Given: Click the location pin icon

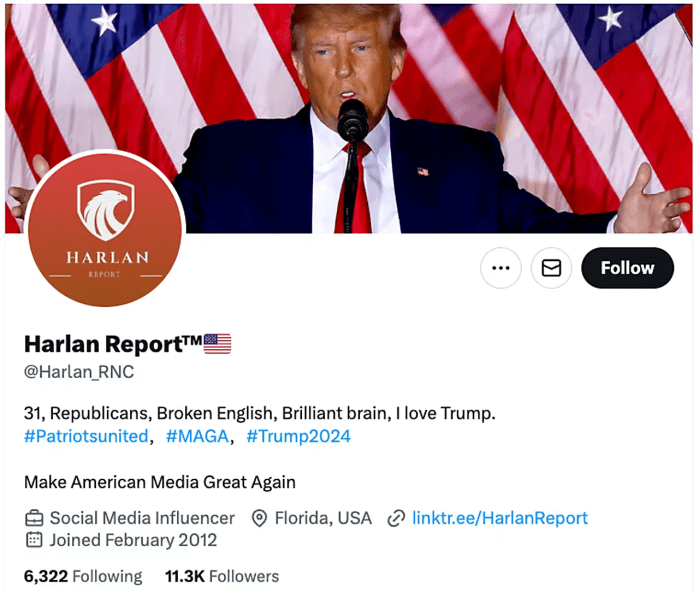Looking at the screenshot, I should click(x=259, y=518).
